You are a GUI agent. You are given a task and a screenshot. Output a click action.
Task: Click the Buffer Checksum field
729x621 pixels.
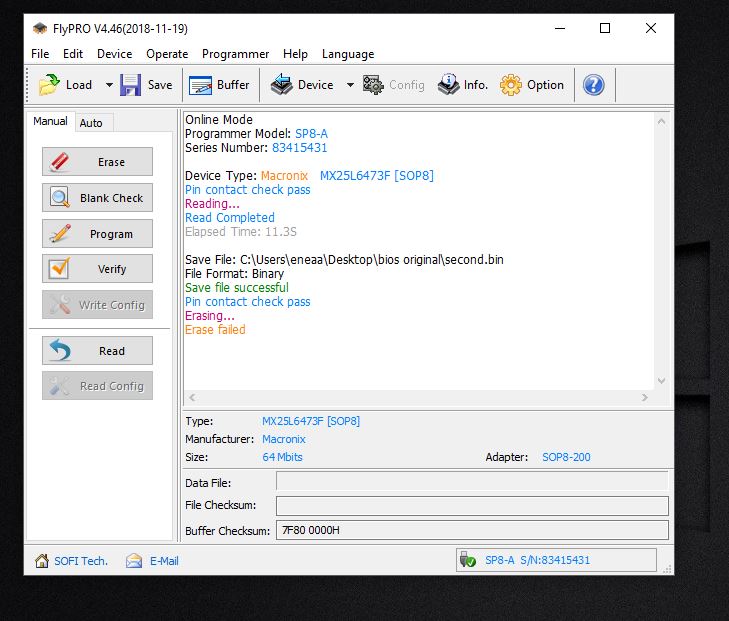click(472, 530)
